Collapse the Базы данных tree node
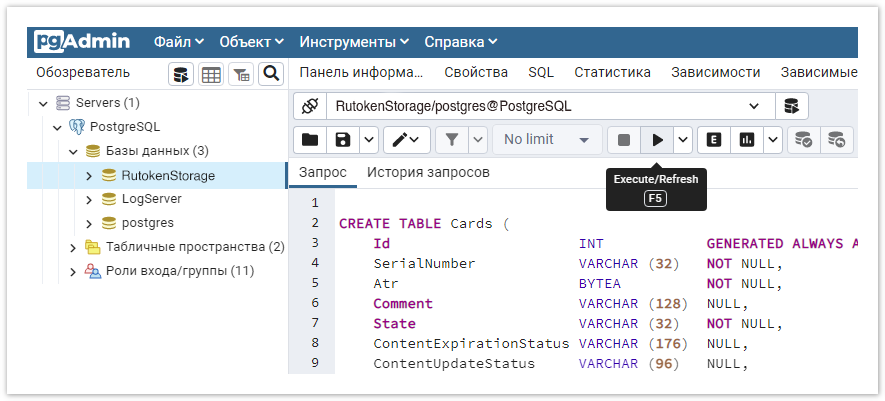 coord(73,151)
